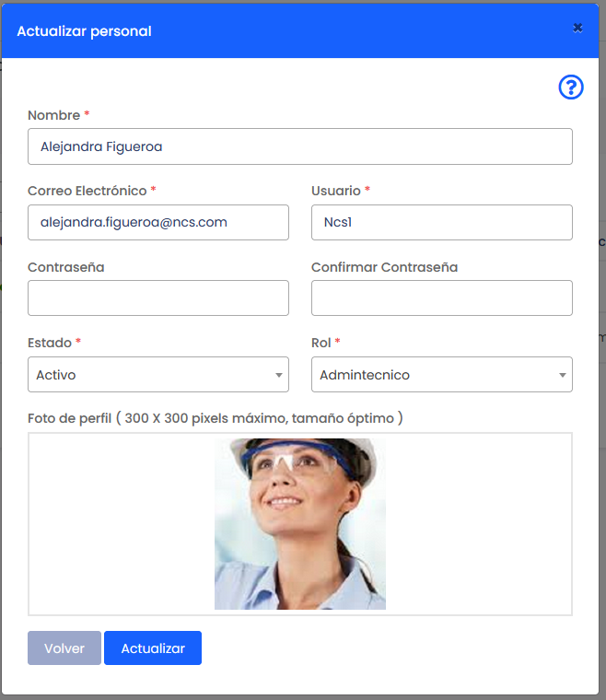Viewport: 606px width, 700px height.
Task: Open help with the question mark icon
Action: (x=571, y=87)
